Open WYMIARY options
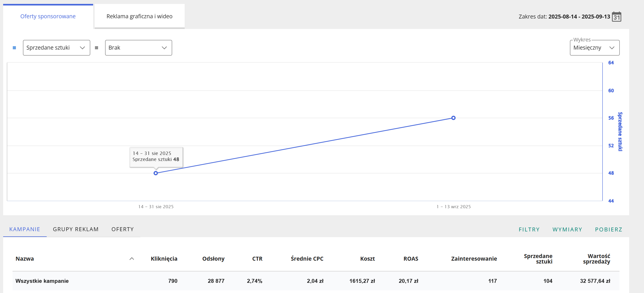The width and height of the screenshot is (644, 293). pyautogui.click(x=567, y=230)
